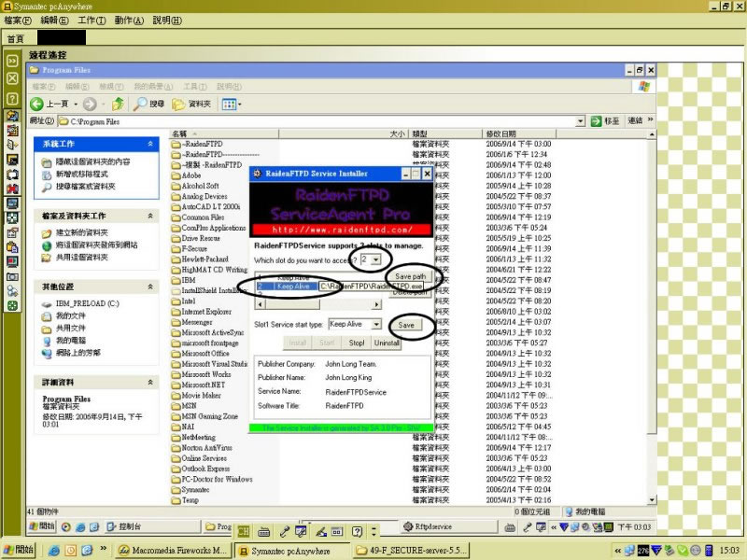Click the Explorer Views grid icon

[229, 104]
